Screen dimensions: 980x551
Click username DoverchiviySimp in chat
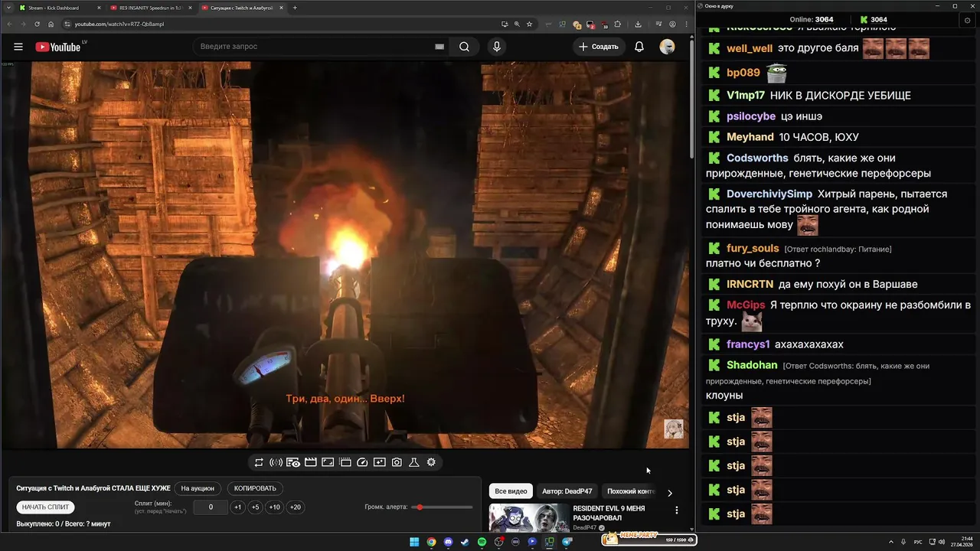pos(769,194)
